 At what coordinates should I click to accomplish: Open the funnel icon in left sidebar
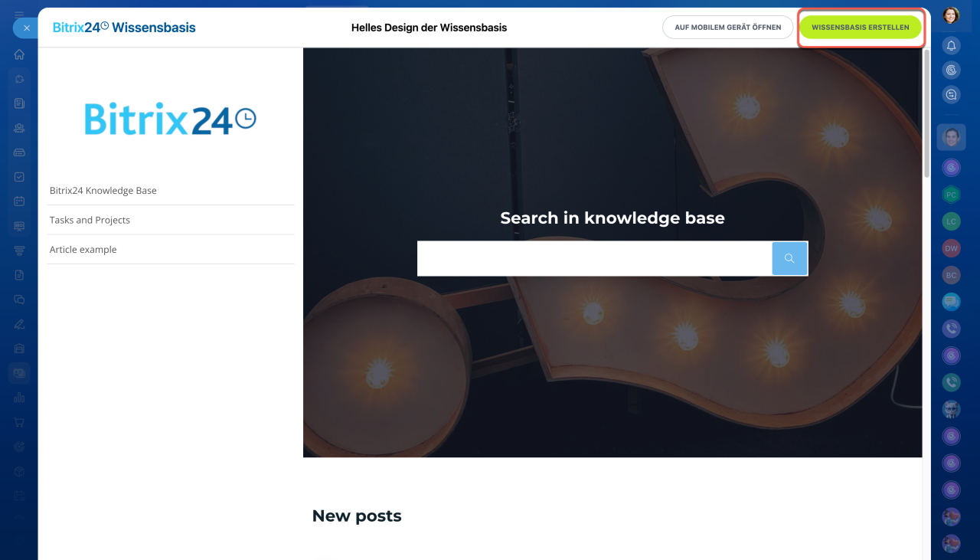[19, 251]
